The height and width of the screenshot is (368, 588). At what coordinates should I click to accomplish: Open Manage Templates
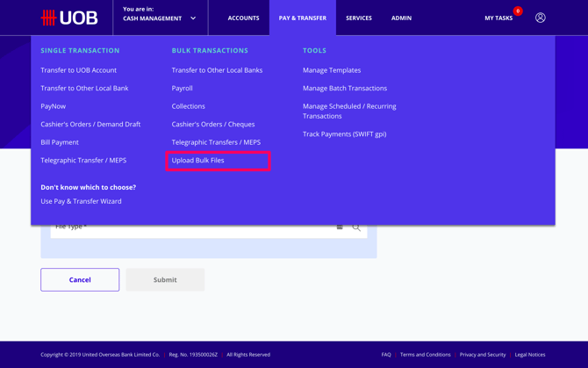[332, 70]
